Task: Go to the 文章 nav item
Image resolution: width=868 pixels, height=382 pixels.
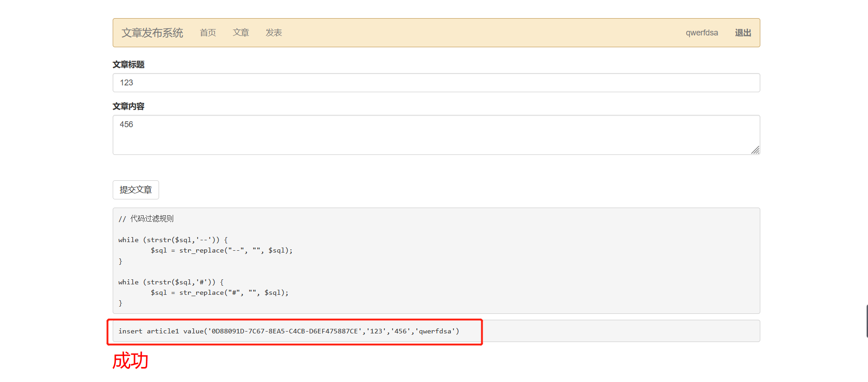Action: coord(241,33)
